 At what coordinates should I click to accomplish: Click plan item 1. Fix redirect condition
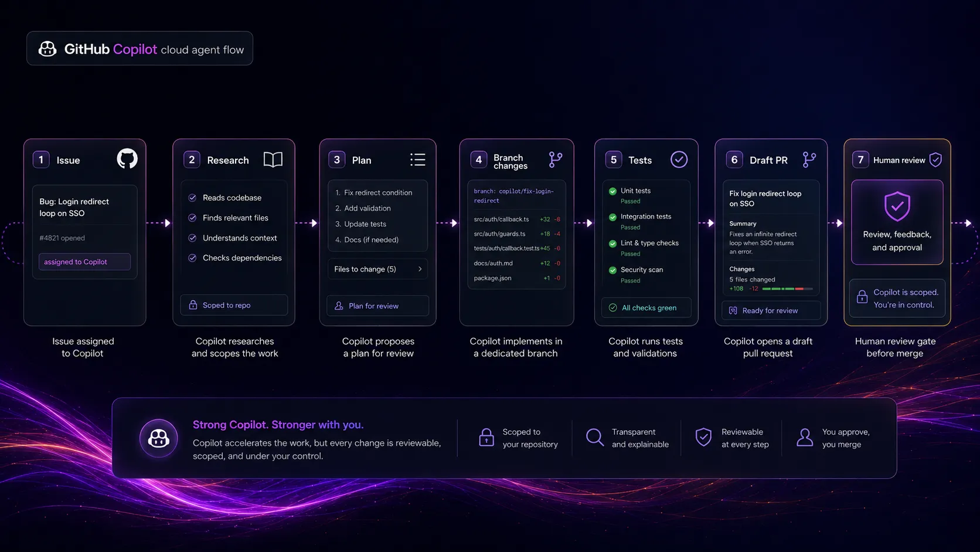click(373, 192)
